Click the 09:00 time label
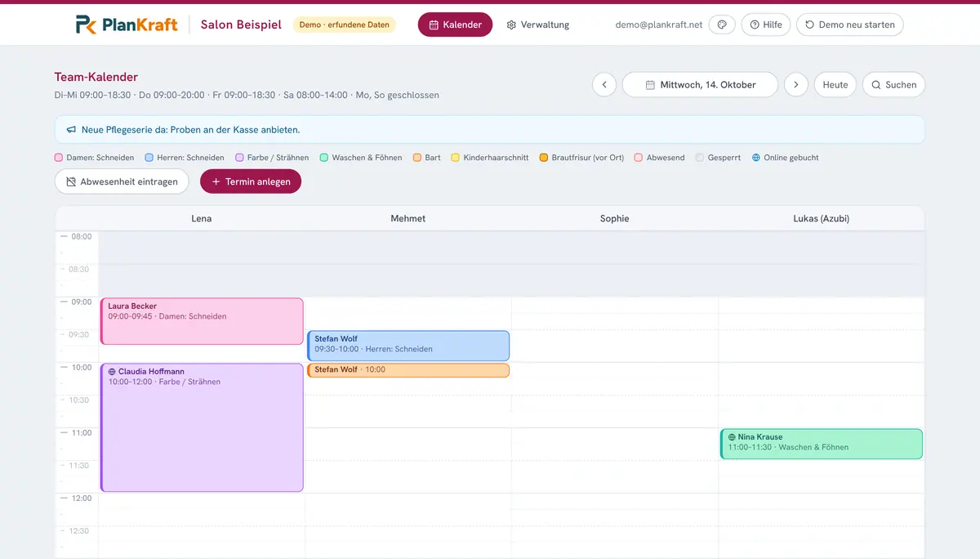Viewport: 980px width, 559px height. 82,302
